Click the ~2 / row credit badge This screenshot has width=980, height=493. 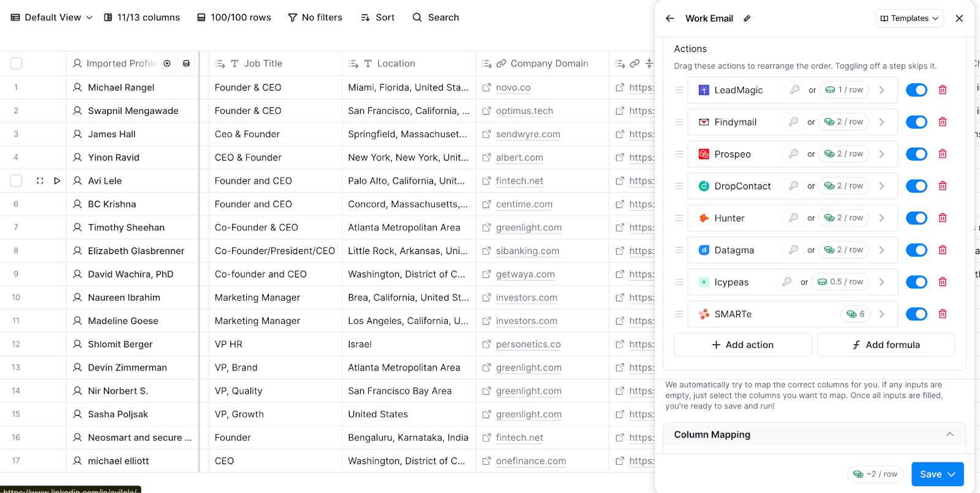pyautogui.click(x=875, y=474)
